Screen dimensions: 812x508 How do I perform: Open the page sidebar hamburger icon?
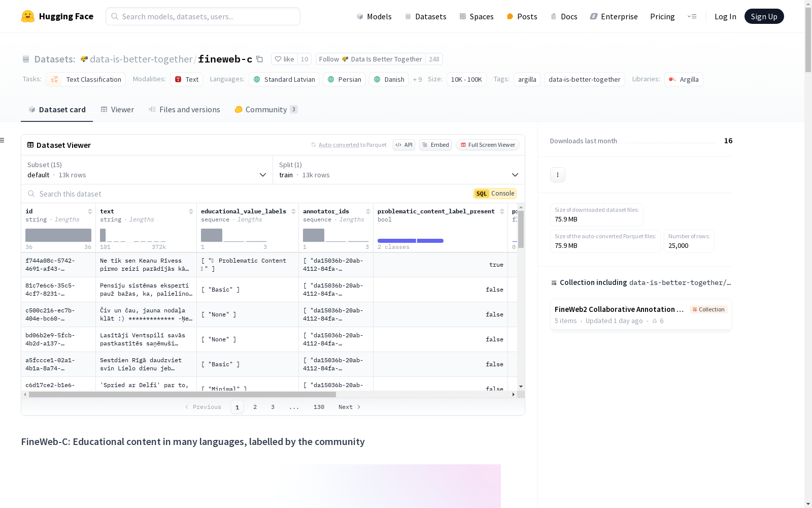click(x=2, y=140)
